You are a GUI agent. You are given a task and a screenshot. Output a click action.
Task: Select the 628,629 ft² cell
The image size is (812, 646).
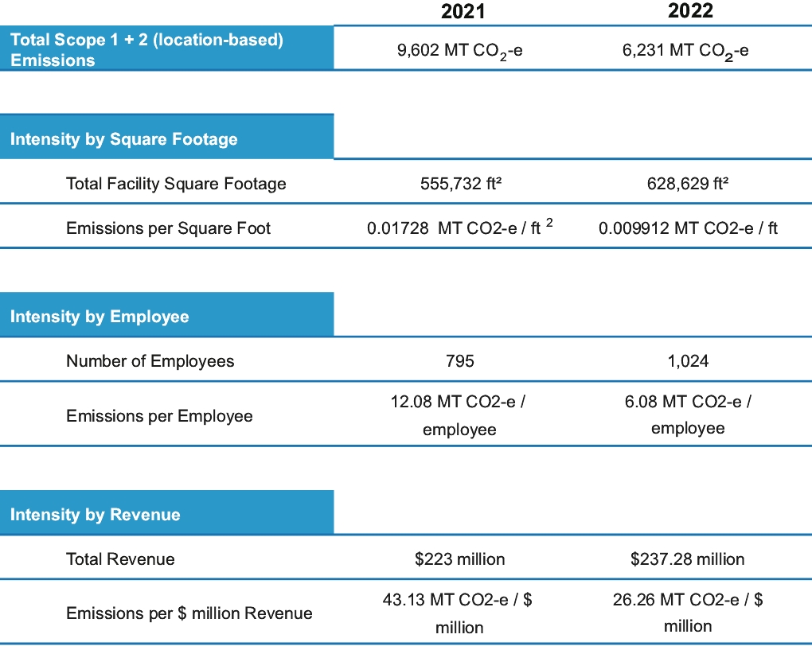tap(688, 184)
